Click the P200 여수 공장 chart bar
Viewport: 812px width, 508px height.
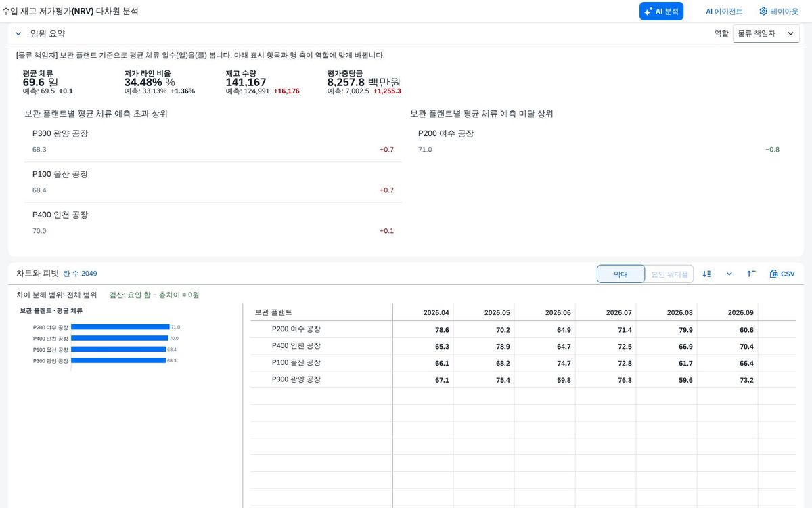(120, 327)
